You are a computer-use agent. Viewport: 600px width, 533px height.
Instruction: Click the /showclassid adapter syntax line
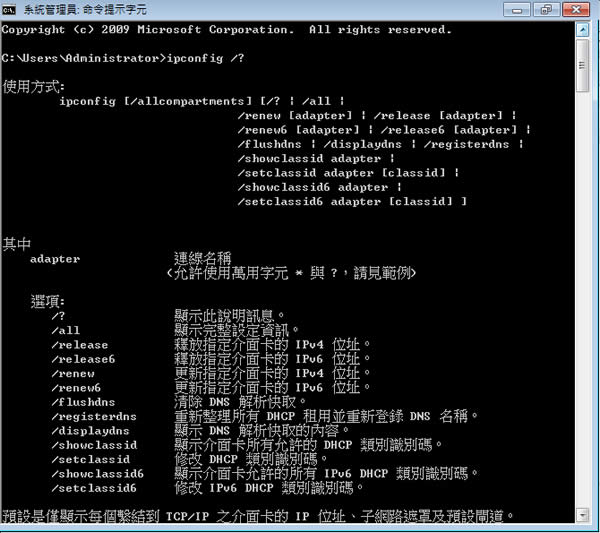point(316,158)
